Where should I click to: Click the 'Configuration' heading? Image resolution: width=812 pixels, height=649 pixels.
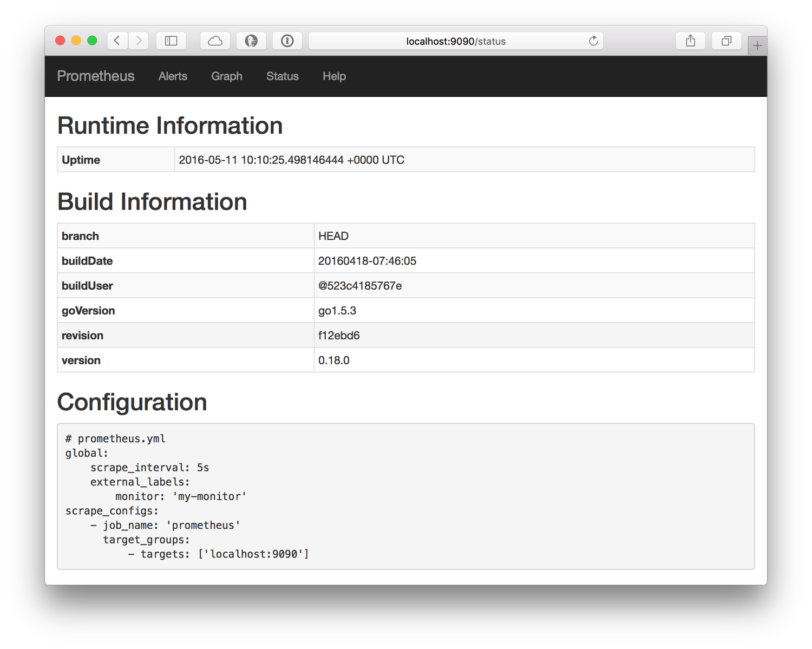pos(132,402)
